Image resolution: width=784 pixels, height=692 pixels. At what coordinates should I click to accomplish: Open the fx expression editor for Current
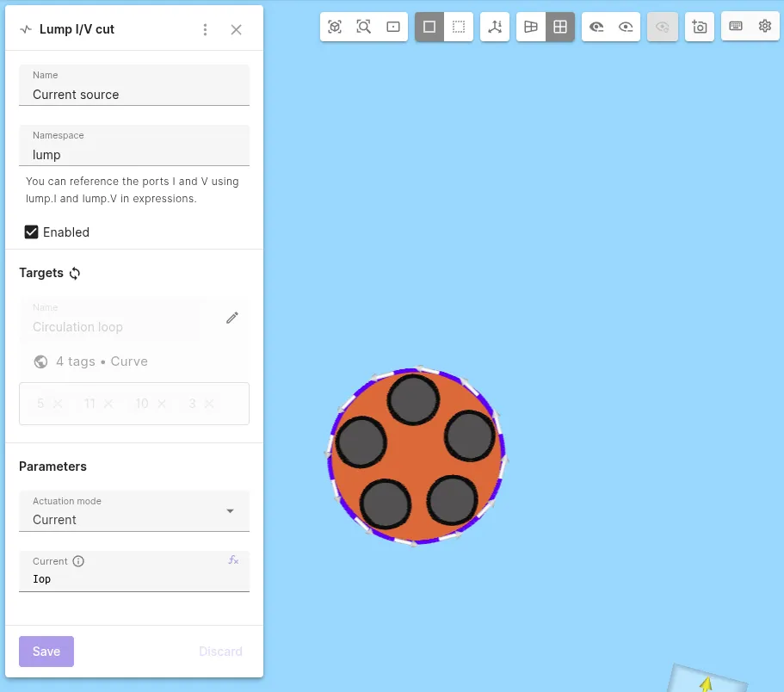tap(233, 560)
